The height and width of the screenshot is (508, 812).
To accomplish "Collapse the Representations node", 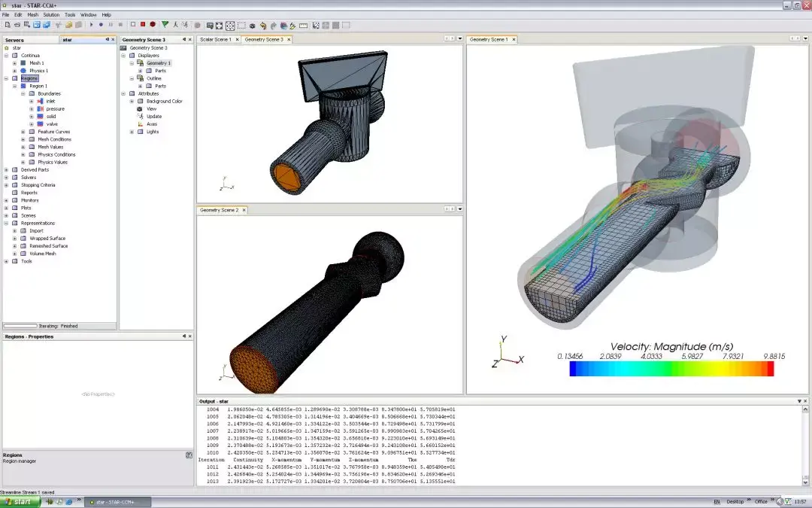I will click(x=6, y=223).
